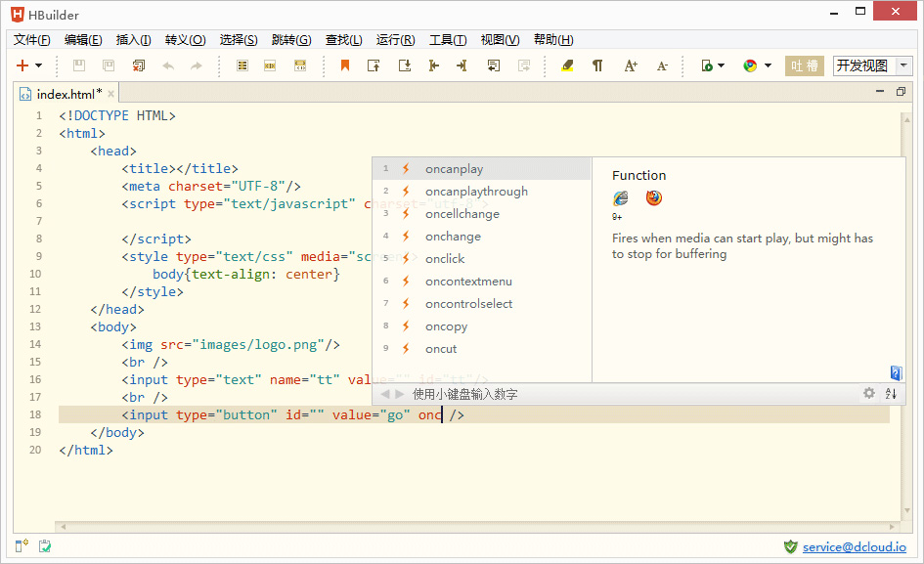Click the bookmark icon in the toolbar
Image resolution: width=924 pixels, height=564 pixels.
344,65
